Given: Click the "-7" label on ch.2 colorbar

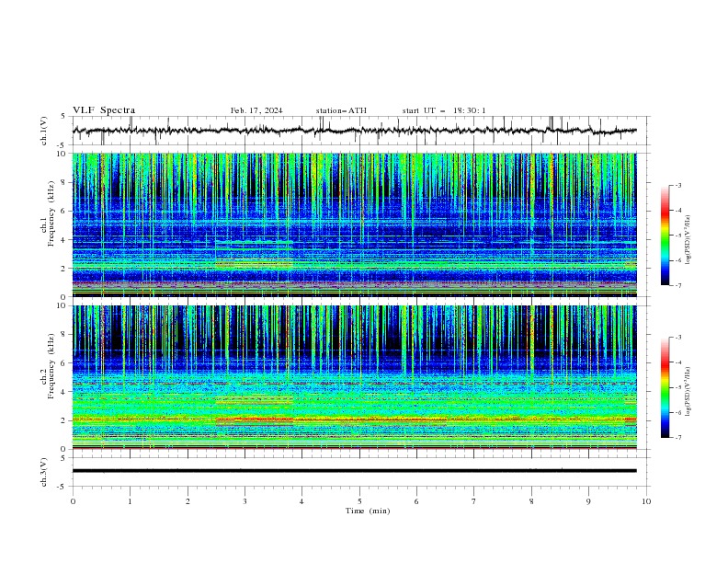Looking at the screenshot, I should (678, 437).
